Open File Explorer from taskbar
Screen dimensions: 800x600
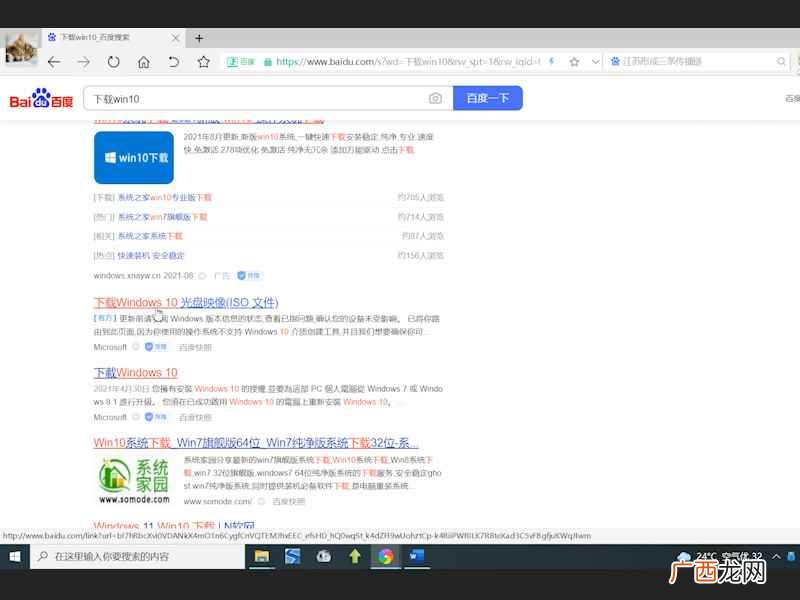262,556
